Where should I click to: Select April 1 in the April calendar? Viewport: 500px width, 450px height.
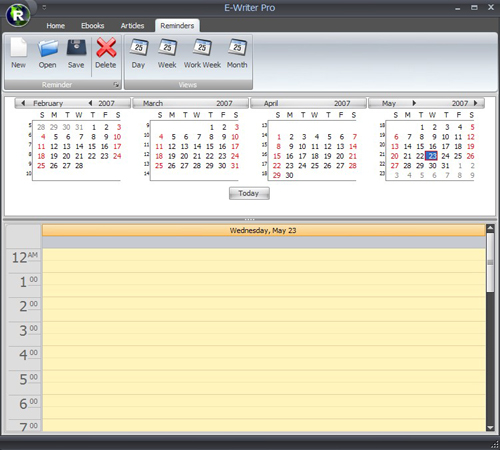279,137
